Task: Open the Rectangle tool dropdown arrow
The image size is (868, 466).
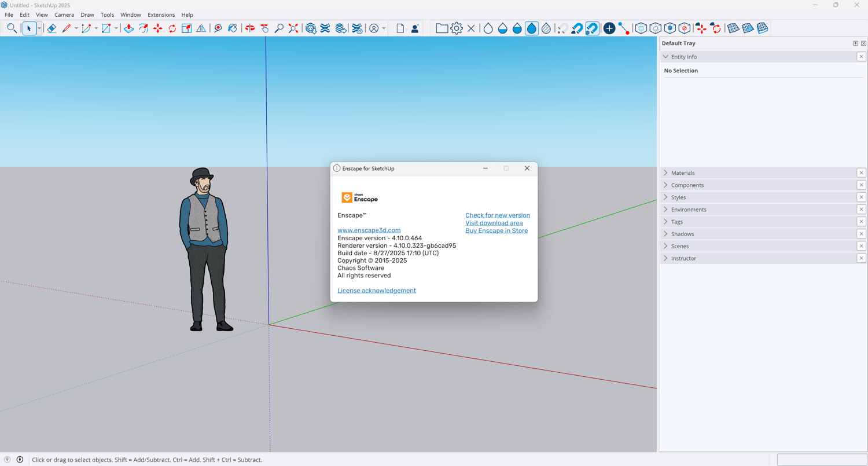Action: pos(116,28)
